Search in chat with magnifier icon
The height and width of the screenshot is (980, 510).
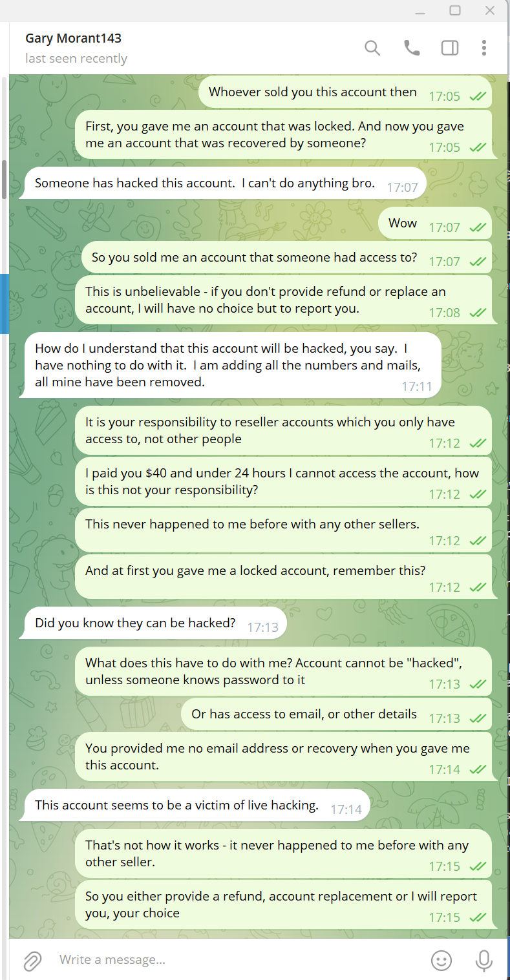click(x=372, y=48)
